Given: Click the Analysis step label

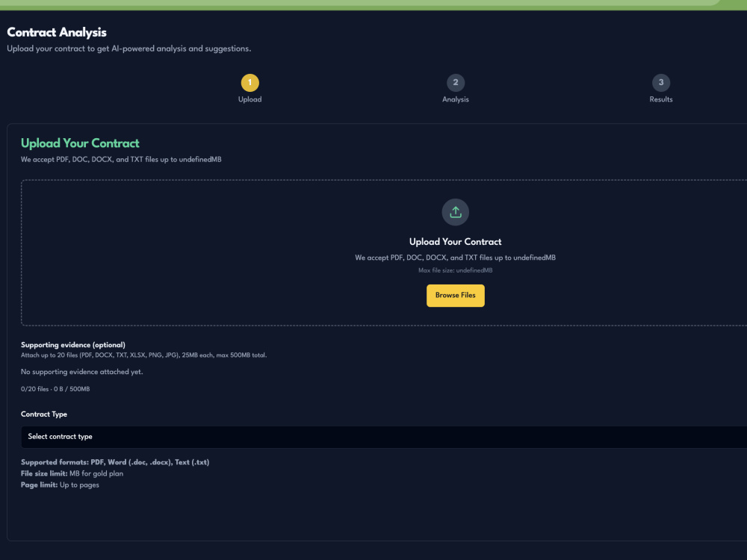Looking at the screenshot, I should tap(456, 99).
